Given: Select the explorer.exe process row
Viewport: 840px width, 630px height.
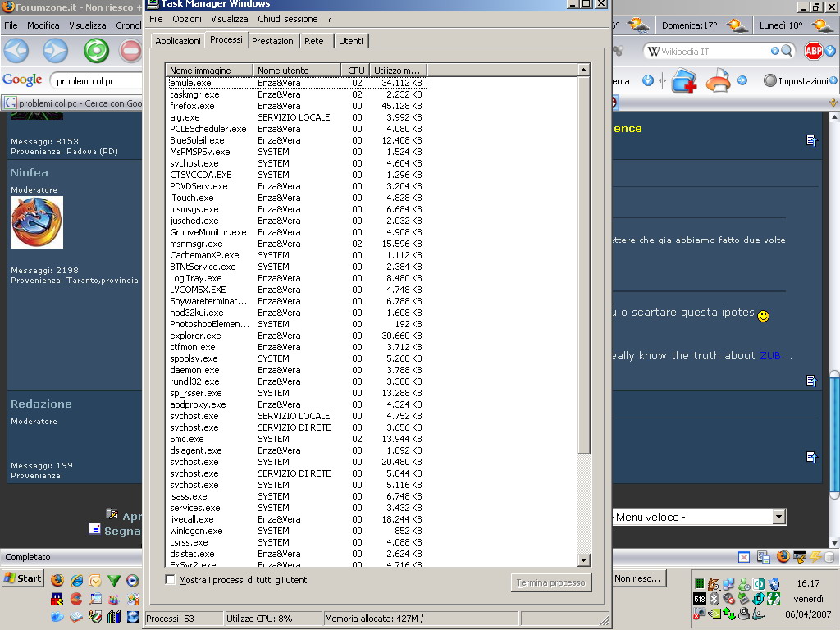Looking at the screenshot, I should pyautogui.click(x=297, y=336).
